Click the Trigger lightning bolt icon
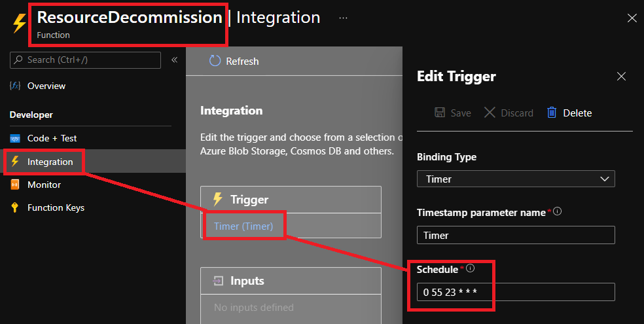Screen dimensions: 644x324 218,199
